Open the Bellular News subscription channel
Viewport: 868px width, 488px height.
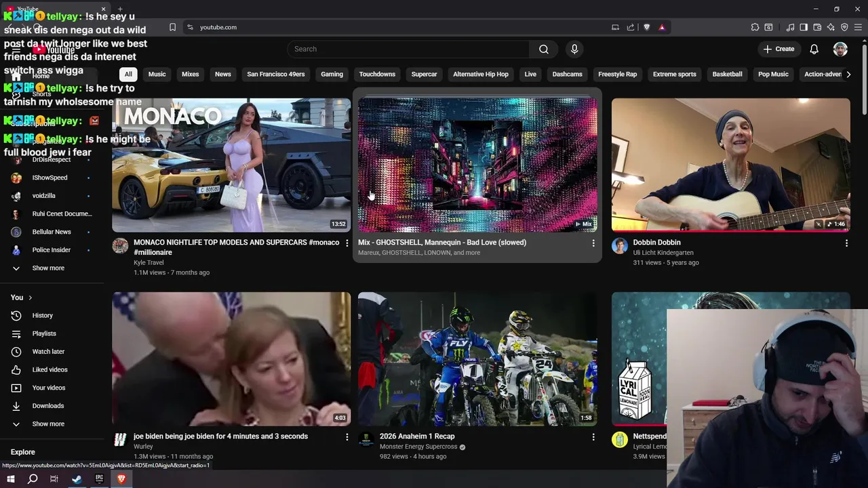(x=52, y=232)
